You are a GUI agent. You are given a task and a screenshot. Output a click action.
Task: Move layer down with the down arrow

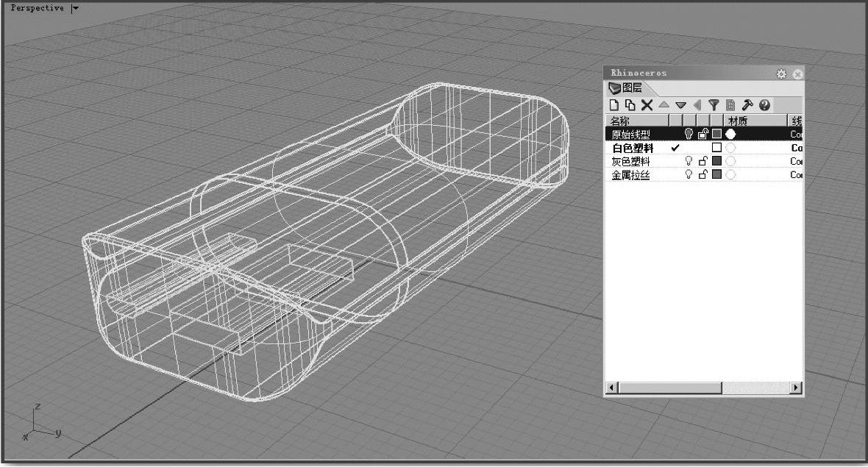click(680, 105)
